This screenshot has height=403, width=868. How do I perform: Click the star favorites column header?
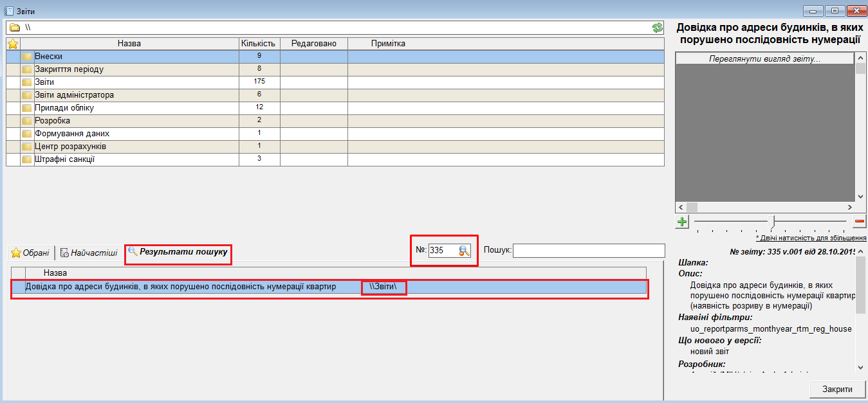pos(12,44)
